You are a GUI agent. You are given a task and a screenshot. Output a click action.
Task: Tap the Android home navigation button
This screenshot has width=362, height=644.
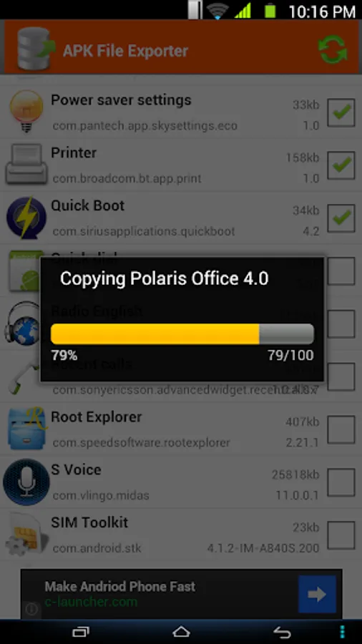click(181, 632)
